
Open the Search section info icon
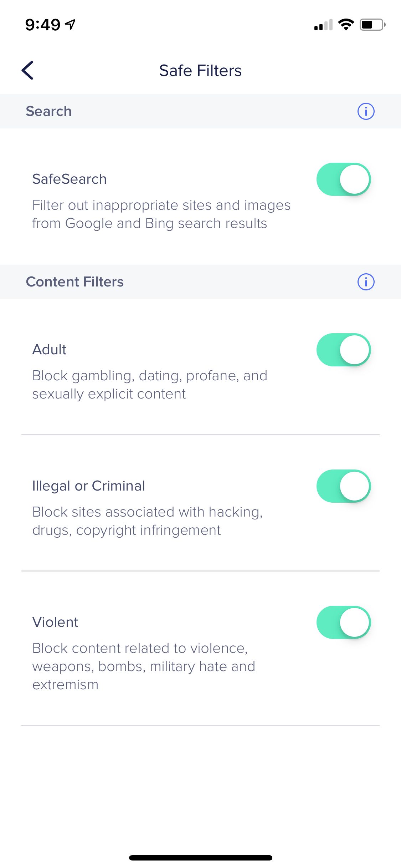coord(366,111)
